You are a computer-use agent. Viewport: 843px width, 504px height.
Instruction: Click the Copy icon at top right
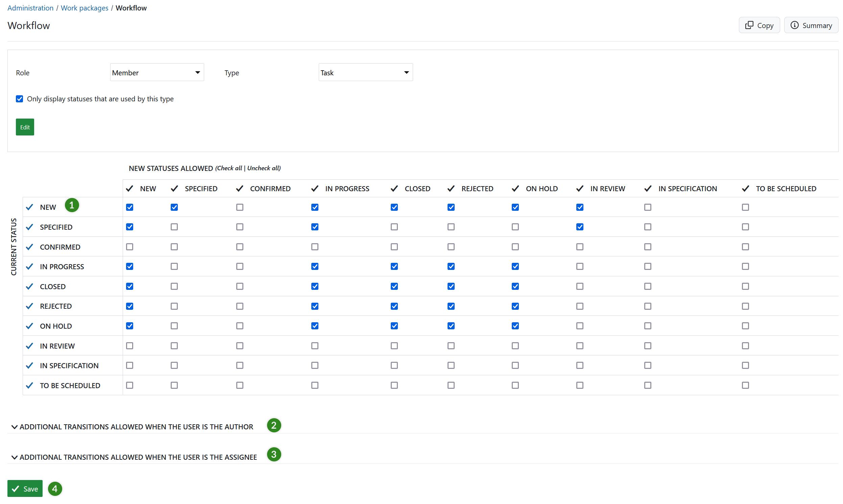click(750, 25)
